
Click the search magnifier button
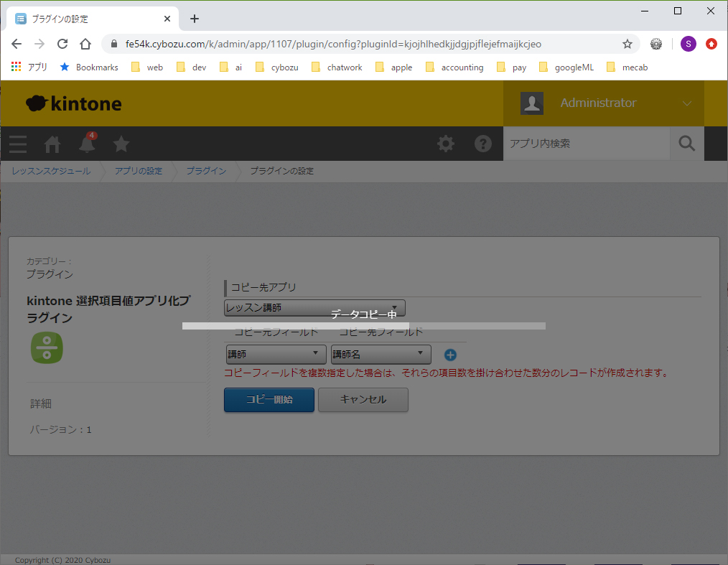point(687,144)
